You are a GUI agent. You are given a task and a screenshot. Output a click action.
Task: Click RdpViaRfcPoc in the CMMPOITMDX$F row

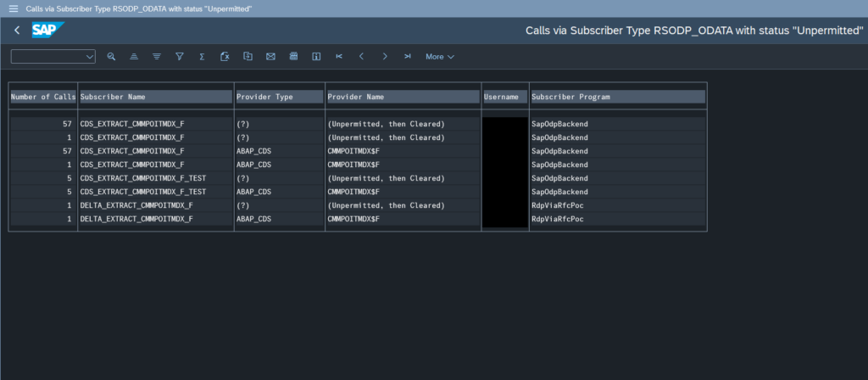pyautogui.click(x=558, y=219)
